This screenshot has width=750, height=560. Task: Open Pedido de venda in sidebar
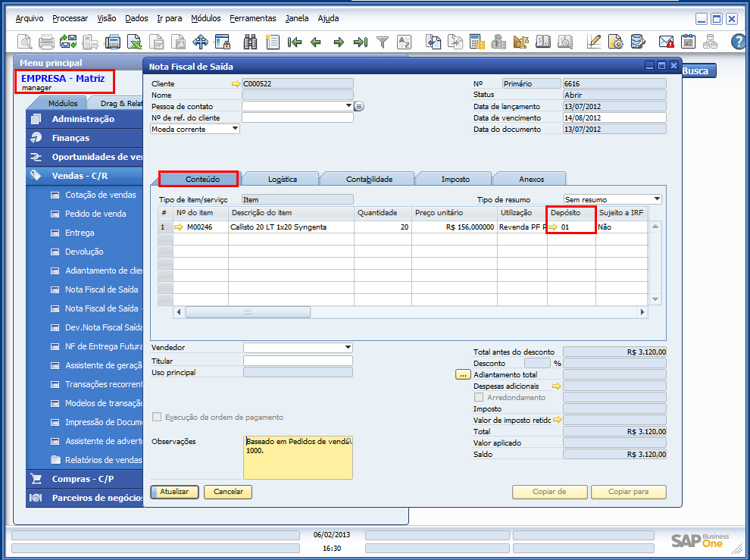(x=95, y=214)
